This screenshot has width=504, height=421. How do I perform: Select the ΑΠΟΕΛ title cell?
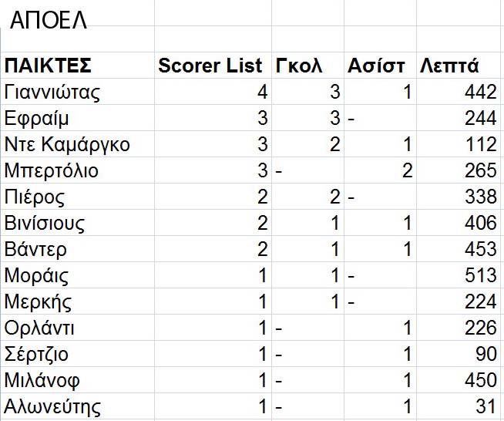48,21
